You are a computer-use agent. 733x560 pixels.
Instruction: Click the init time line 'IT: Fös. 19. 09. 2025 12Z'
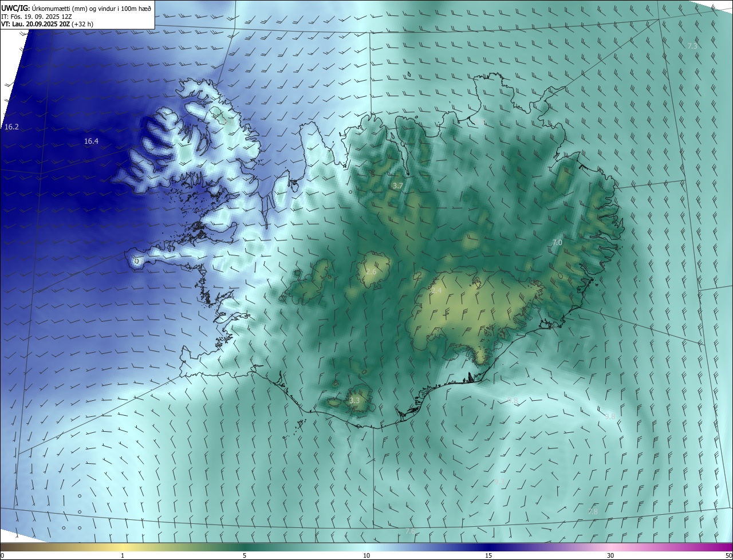coord(36,17)
